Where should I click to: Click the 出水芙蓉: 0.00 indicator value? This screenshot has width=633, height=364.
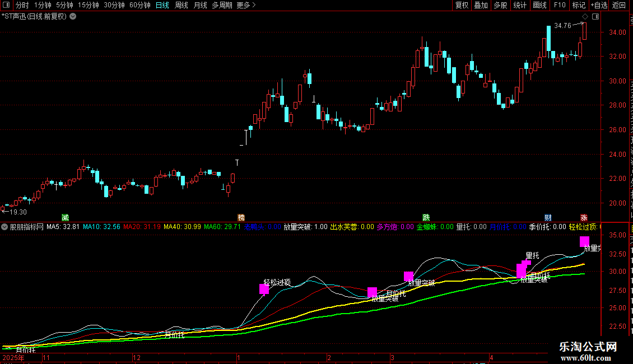352,227
